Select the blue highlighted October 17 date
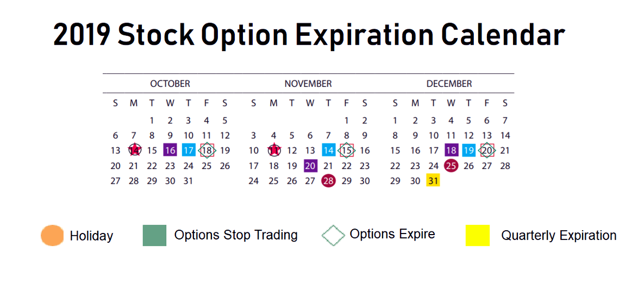Viewport: 644px width, 284px height. pyautogui.click(x=189, y=150)
